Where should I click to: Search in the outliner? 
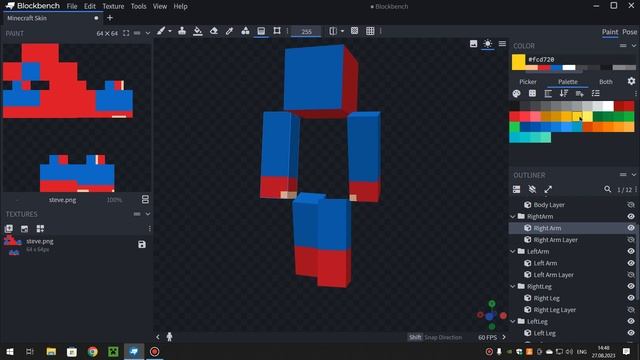pos(607,189)
